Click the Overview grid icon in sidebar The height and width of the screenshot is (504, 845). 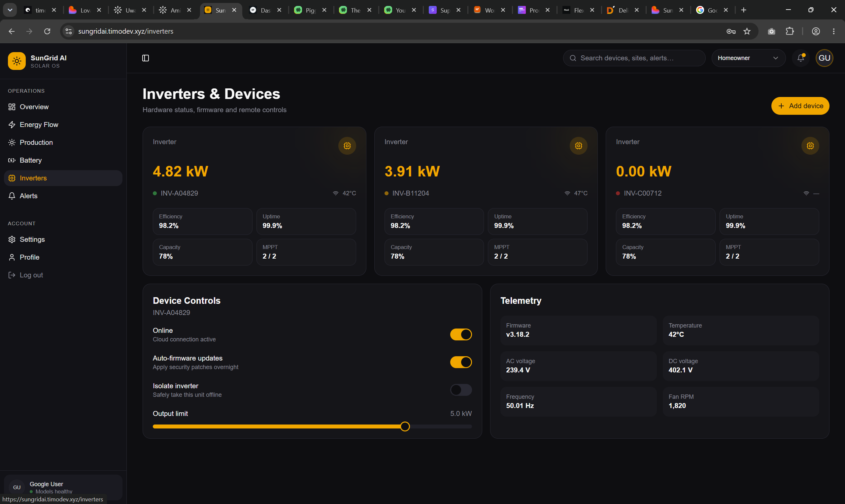[x=12, y=107]
